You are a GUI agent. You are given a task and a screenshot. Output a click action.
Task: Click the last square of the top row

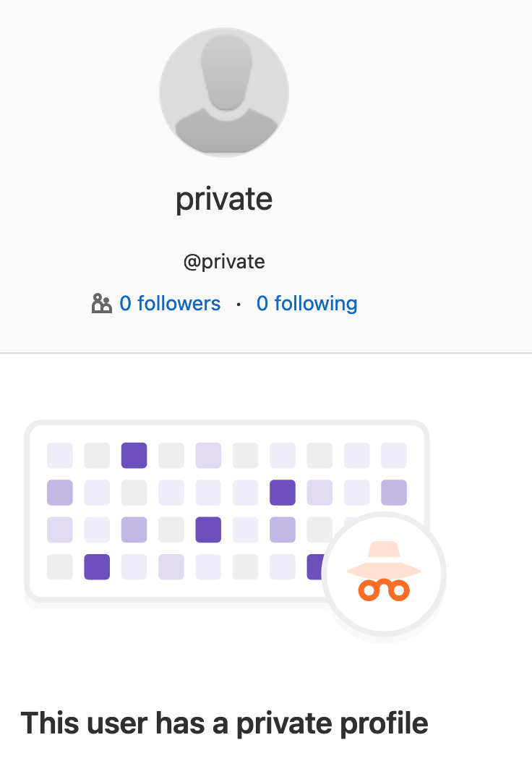click(394, 456)
